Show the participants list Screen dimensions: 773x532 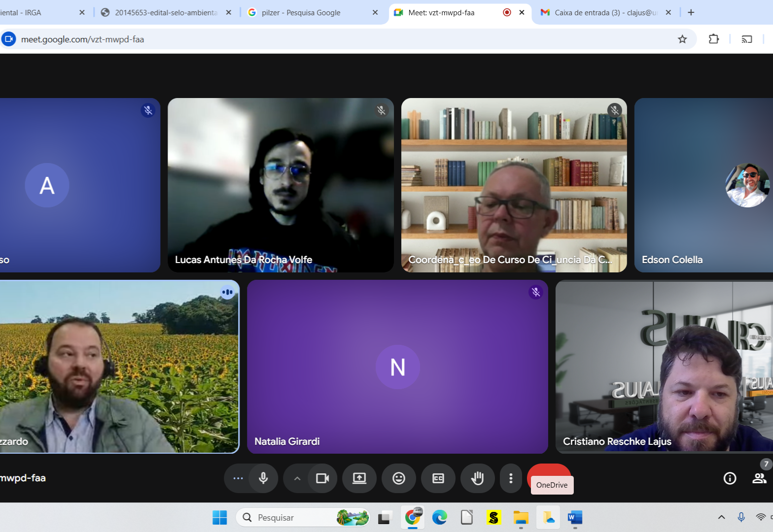coord(759,478)
